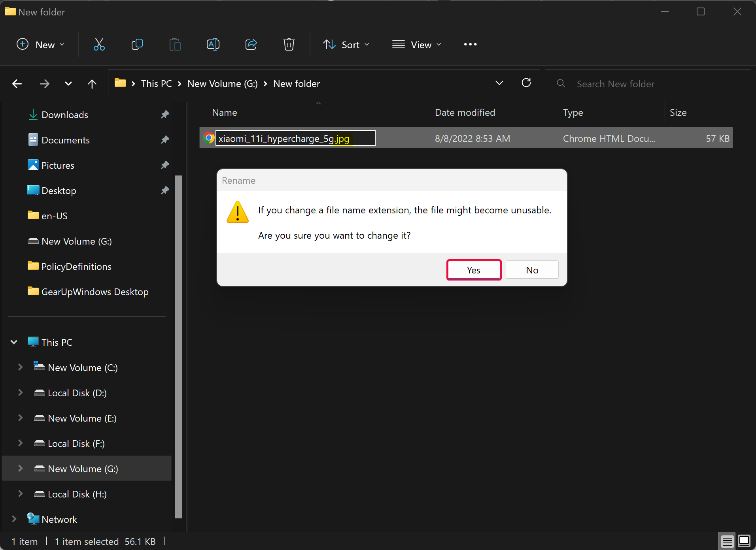Click the Share icon in toolbar

(x=251, y=44)
